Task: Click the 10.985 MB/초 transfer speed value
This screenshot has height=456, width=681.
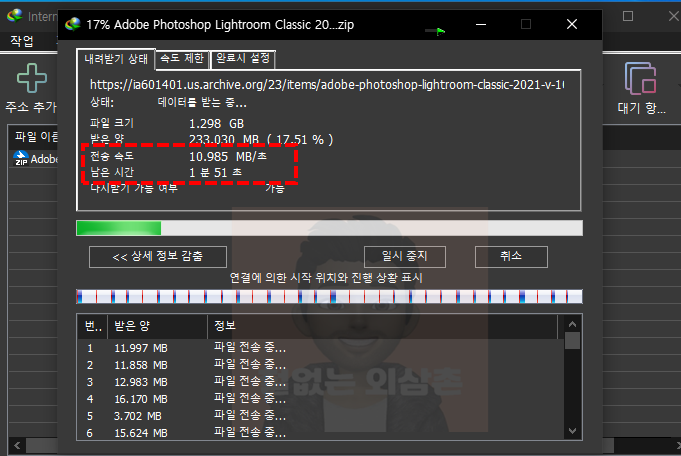Action: (x=228, y=157)
